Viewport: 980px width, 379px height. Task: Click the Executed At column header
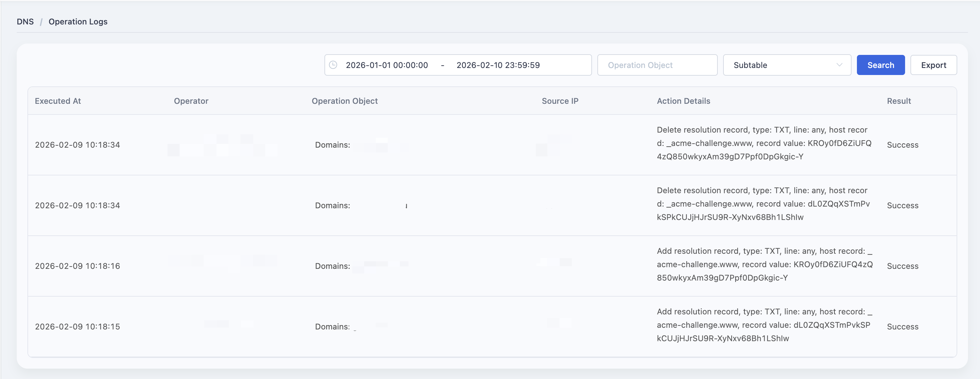point(58,101)
